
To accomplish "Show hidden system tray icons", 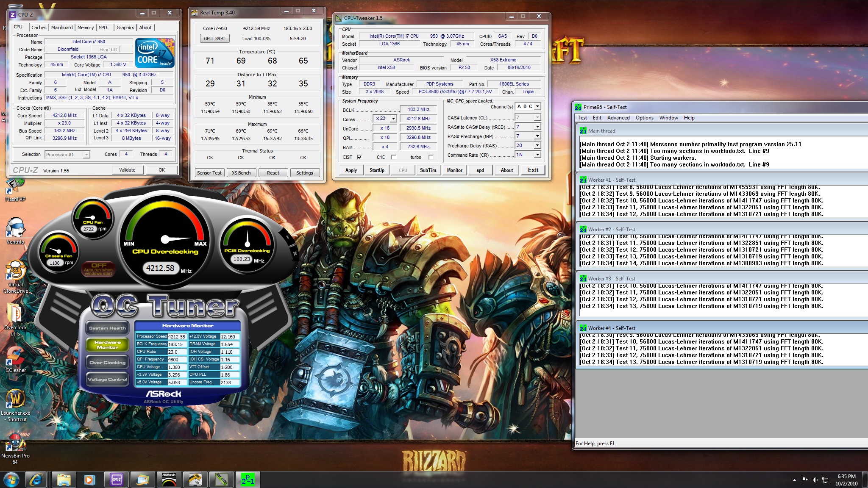I will click(794, 480).
